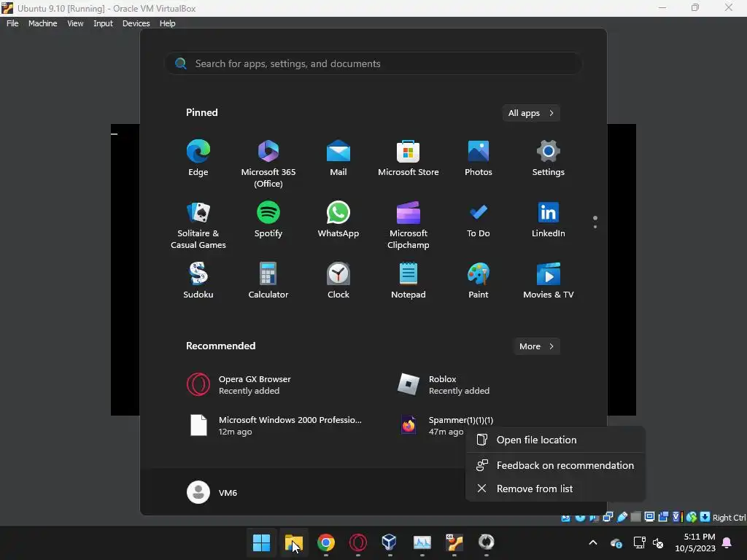Click the network tray icon

pos(639,542)
